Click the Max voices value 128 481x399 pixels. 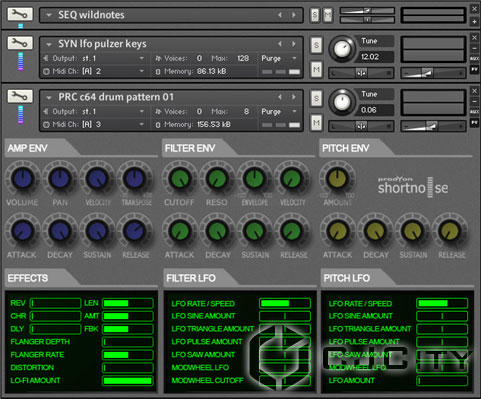[243, 58]
